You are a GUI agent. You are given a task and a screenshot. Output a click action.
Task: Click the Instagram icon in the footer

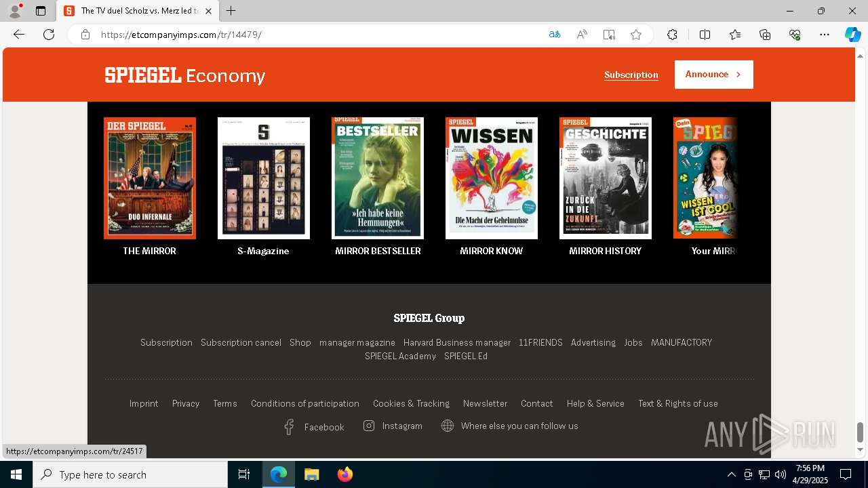coord(369,426)
